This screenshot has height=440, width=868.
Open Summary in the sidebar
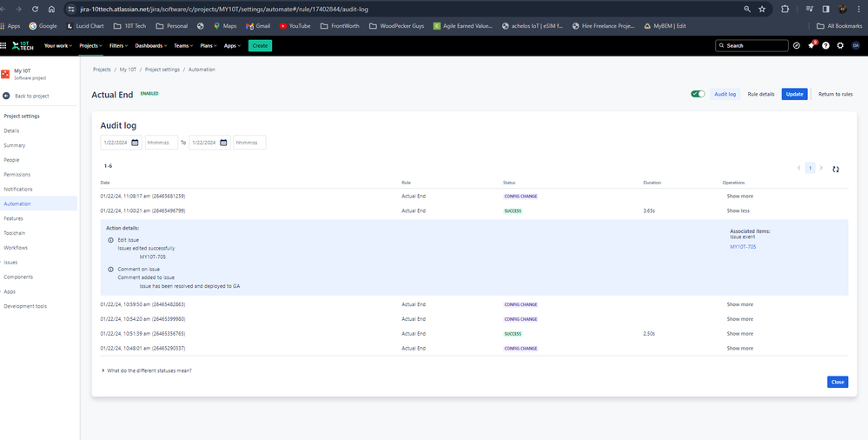coord(15,145)
